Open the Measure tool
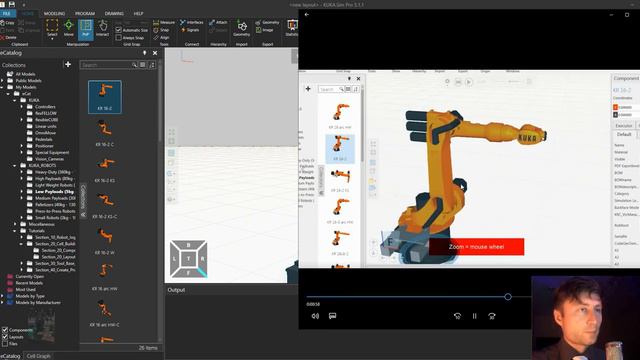Image resolution: width=640 pixels, height=360 pixels. (164, 22)
